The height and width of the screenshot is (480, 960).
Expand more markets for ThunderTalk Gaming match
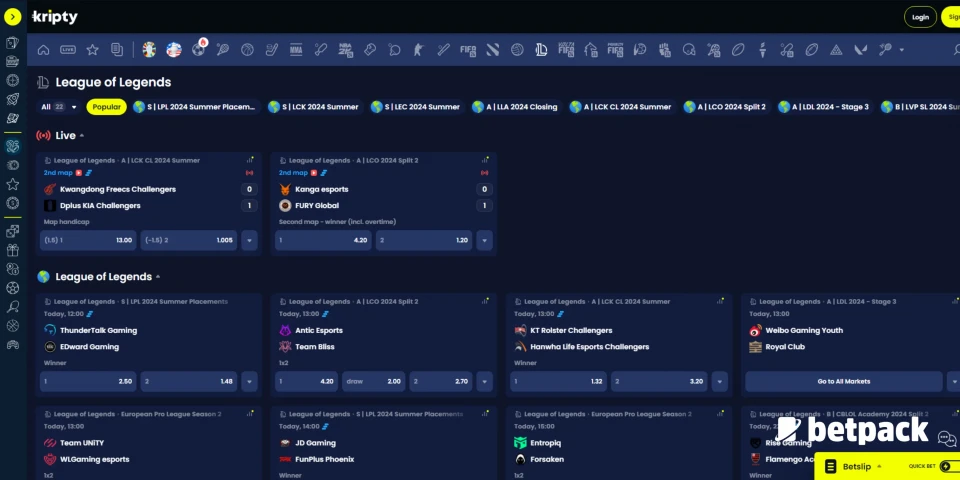point(249,381)
